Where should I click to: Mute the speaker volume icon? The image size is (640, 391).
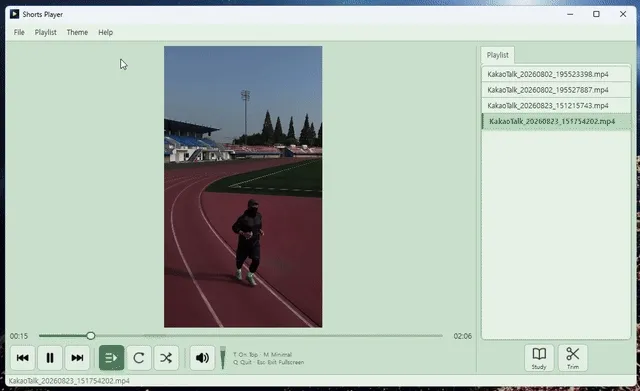pyautogui.click(x=202, y=358)
